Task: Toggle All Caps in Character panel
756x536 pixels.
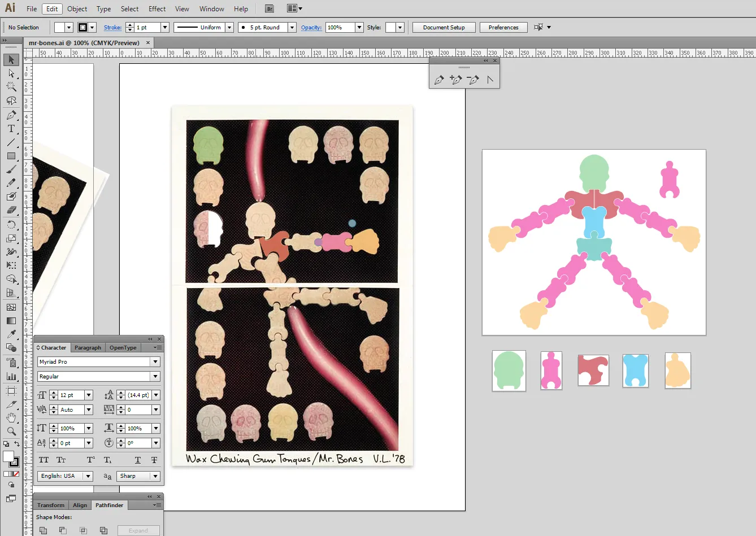Action: click(x=44, y=460)
